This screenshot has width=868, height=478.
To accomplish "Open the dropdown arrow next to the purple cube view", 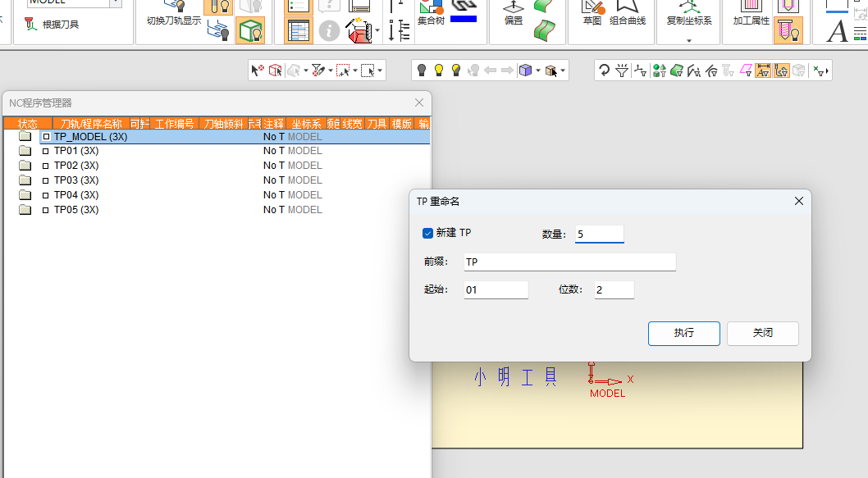I will pyautogui.click(x=538, y=71).
